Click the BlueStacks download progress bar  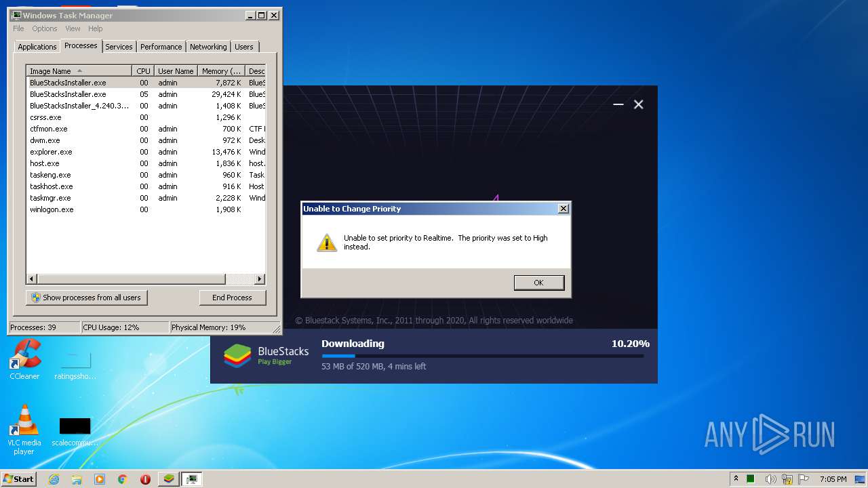[483, 356]
